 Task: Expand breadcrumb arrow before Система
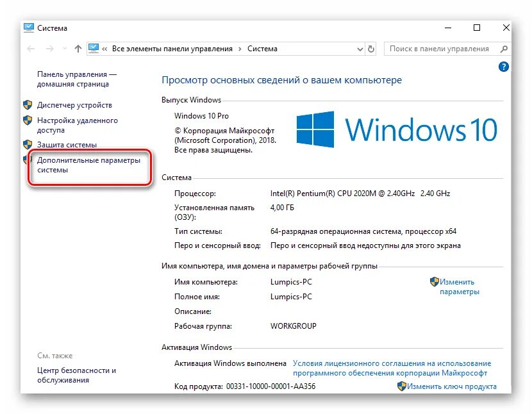tap(240, 49)
